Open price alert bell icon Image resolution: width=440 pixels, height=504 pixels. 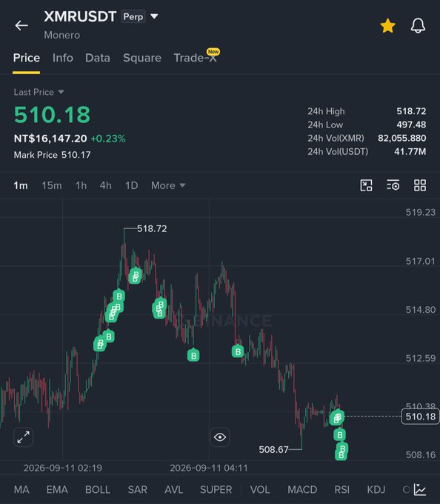[418, 26]
